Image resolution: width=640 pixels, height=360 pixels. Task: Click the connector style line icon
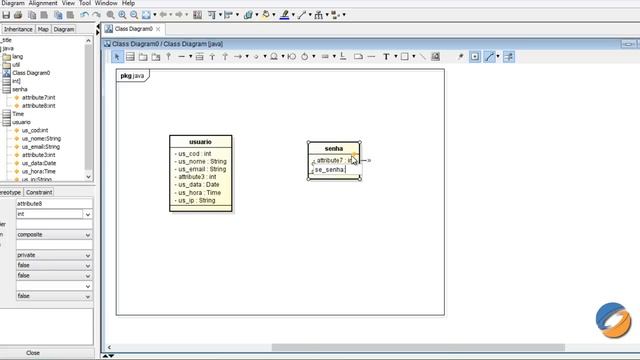[x=302, y=15]
